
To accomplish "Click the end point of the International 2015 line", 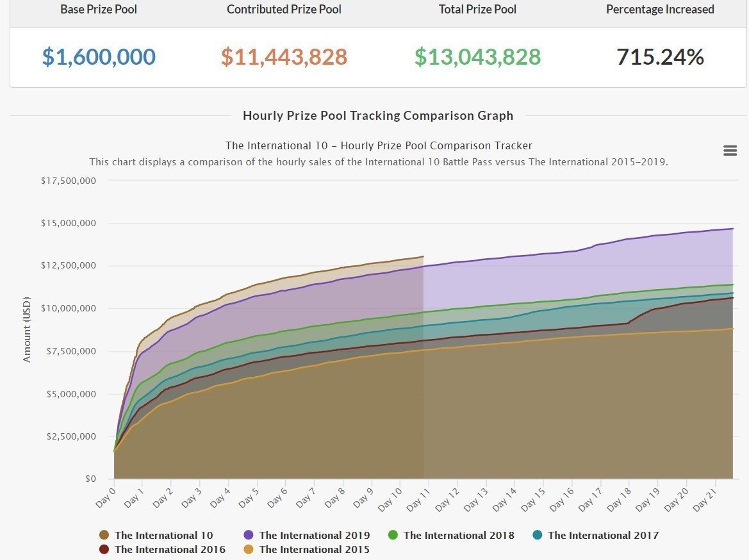I will (733, 328).
